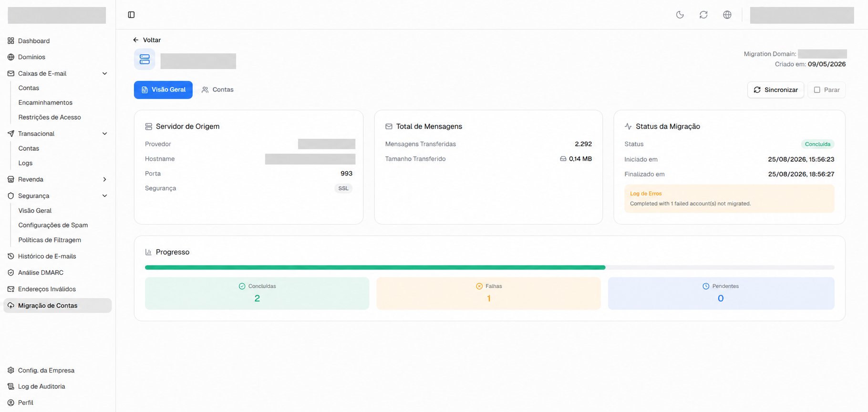Click the Endereços Inválidos envelope icon
The height and width of the screenshot is (412, 868).
click(x=11, y=289)
